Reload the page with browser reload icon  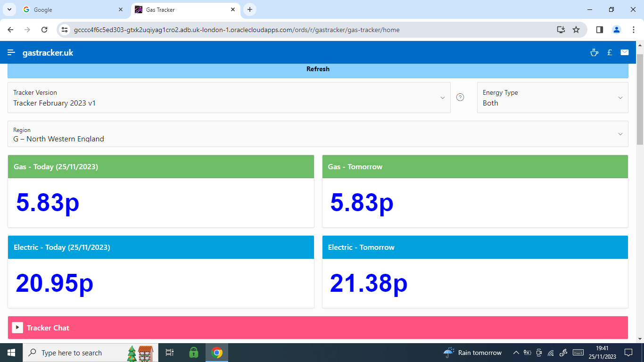(44, 30)
